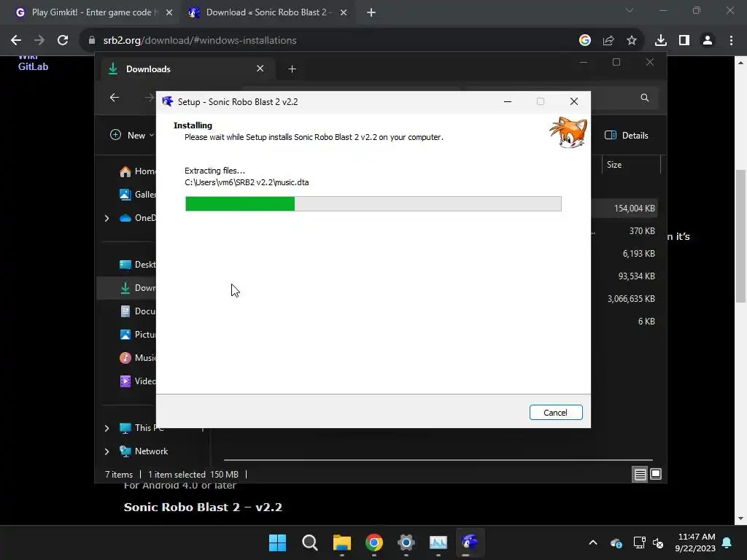Click the installation progress bar
Image resolution: width=747 pixels, height=560 pixels.
pos(373,204)
